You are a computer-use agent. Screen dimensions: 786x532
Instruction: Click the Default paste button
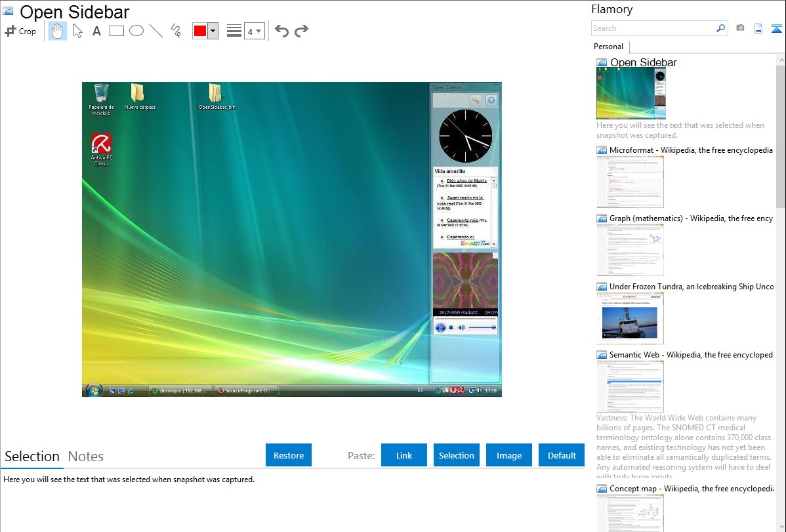click(x=562, y=455)
